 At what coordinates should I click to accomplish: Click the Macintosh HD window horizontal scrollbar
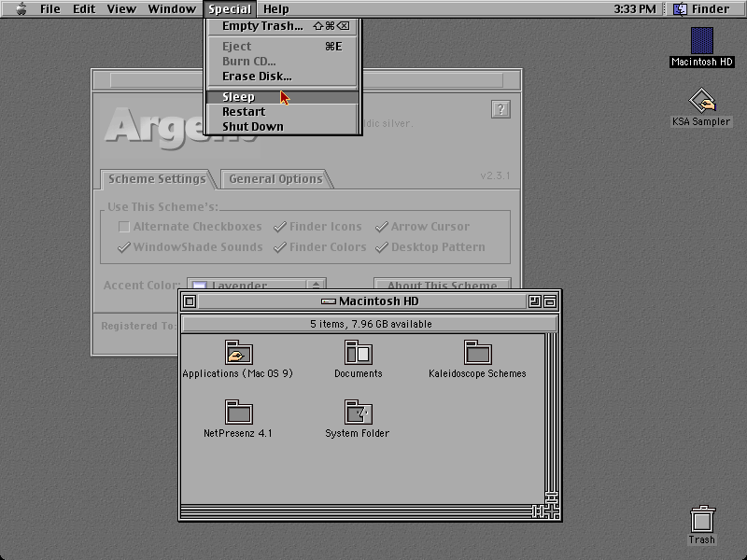[357, 511]
